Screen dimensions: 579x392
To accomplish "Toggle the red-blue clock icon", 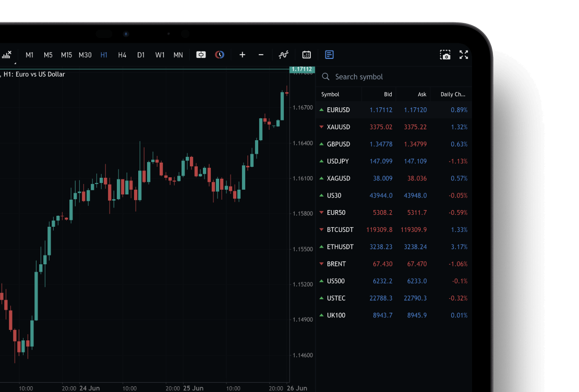I will pos(220,55).
